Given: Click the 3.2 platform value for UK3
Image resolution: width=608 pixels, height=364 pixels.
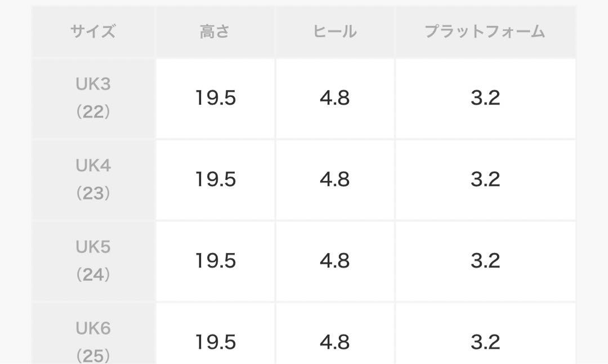Looking at the screenshot, I should pyautogui.click(x=485, y=98).
